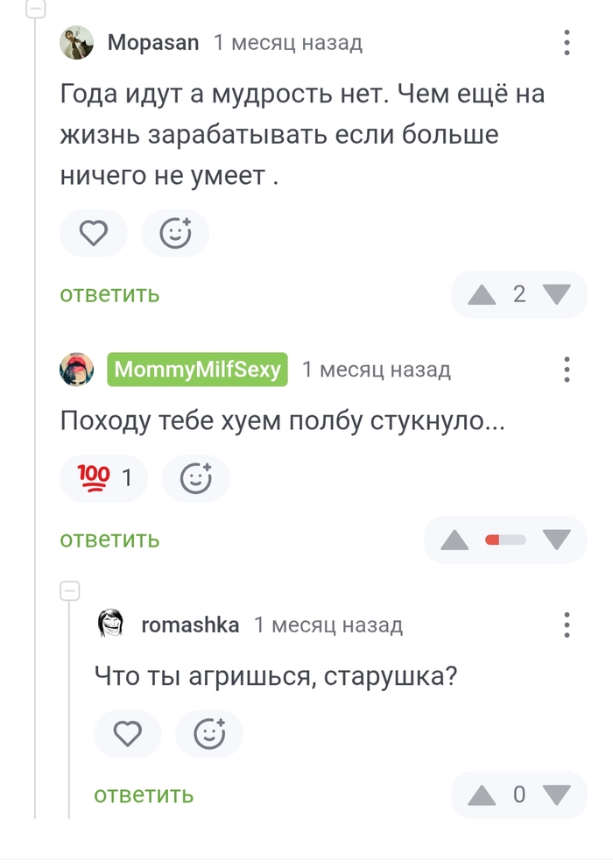Reply to romashka's comment
Screen dimensions: 613x868
144,795
